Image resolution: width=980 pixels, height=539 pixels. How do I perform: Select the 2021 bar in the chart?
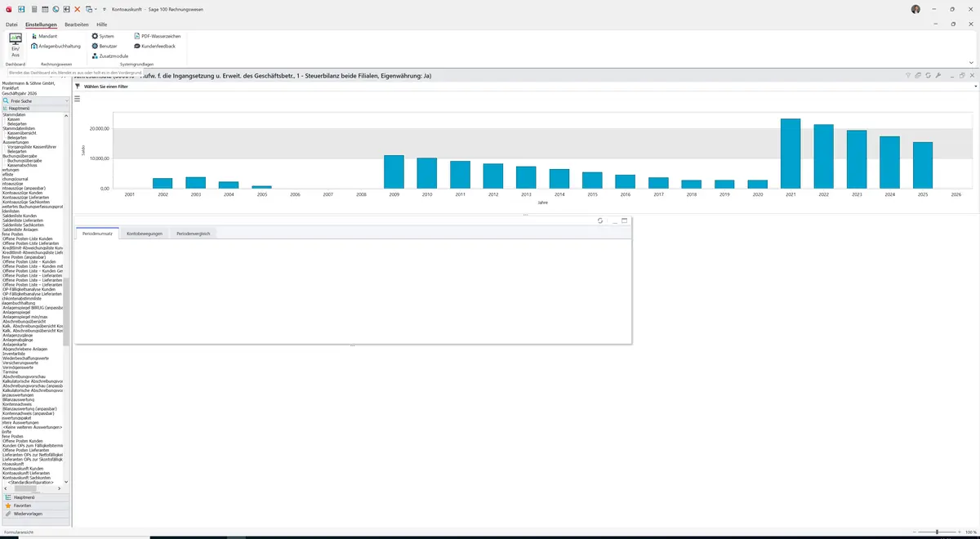[790, 154]
